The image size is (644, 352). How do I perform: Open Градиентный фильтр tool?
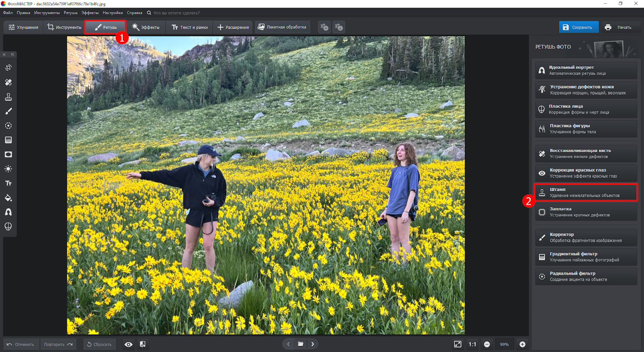[586, 257]
